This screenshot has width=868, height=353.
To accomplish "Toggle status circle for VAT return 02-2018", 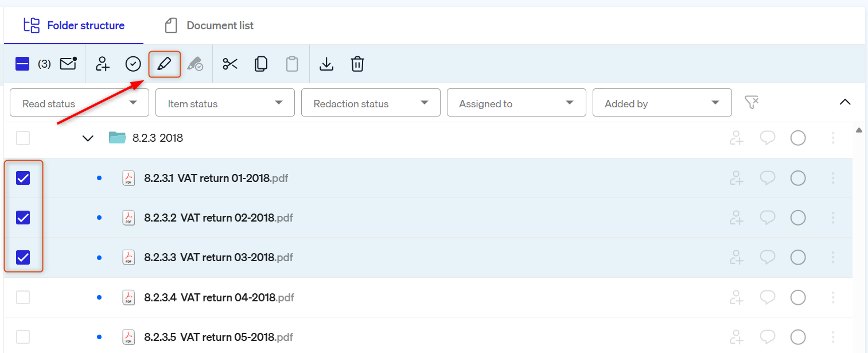I will coord(798,218).
